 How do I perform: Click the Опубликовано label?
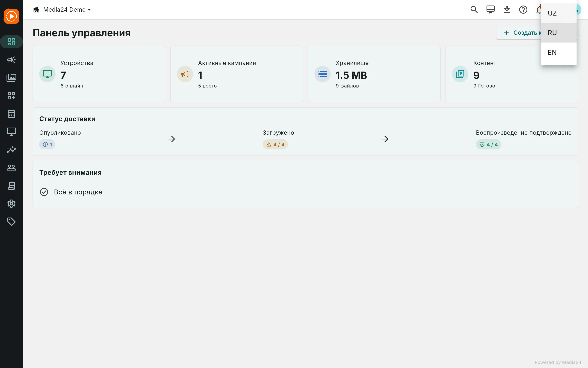tap(60, 133)
